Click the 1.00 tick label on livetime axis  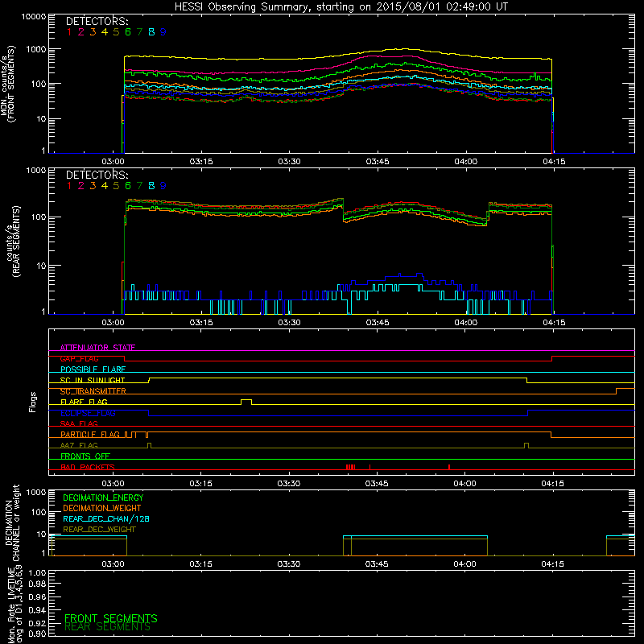pos(37,572)
